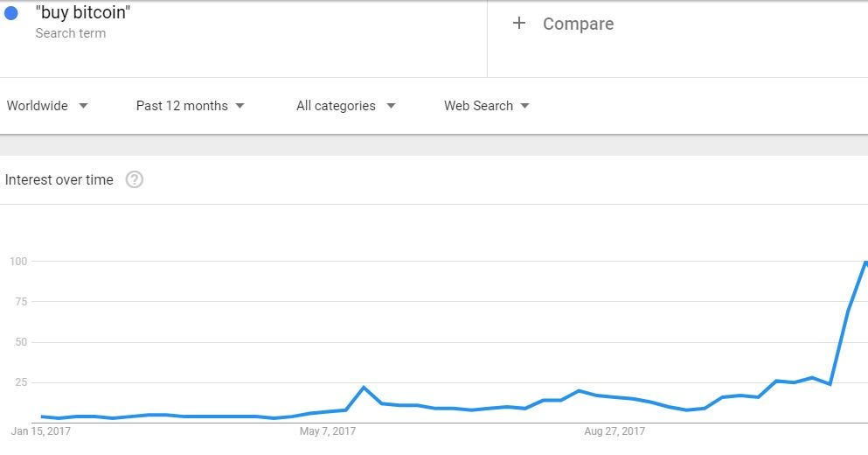Viewport: 868px width, 455px height.
Task: Open the Worldwide region dropdown
Action: click(x=47, y=106)
